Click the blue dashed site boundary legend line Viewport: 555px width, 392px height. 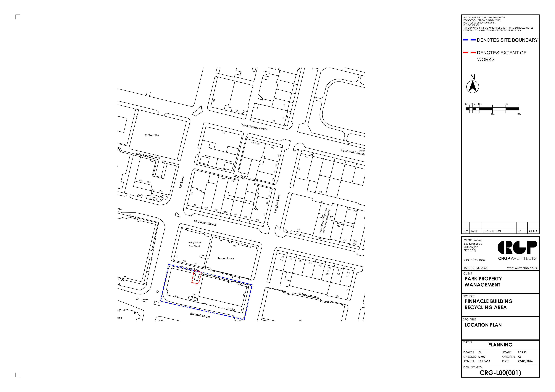469,40
